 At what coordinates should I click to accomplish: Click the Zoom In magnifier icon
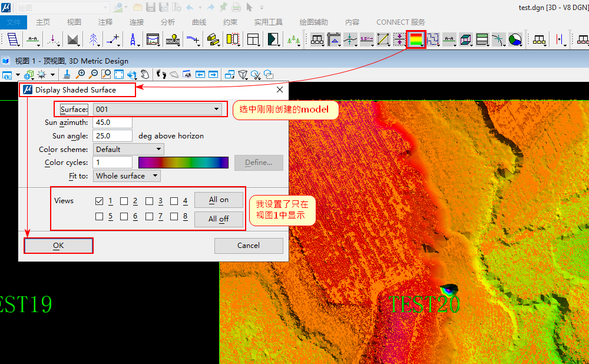pyautogui.click(x=80, y=75)
